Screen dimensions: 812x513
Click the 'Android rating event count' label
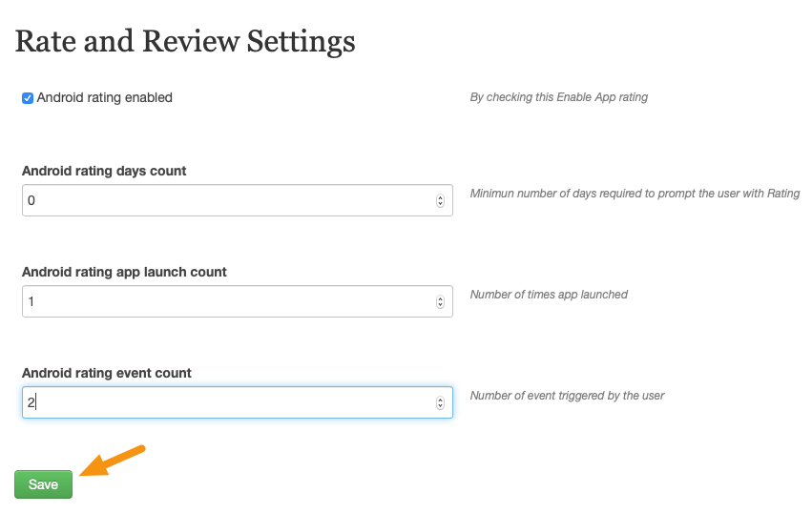tap(107, 373)
